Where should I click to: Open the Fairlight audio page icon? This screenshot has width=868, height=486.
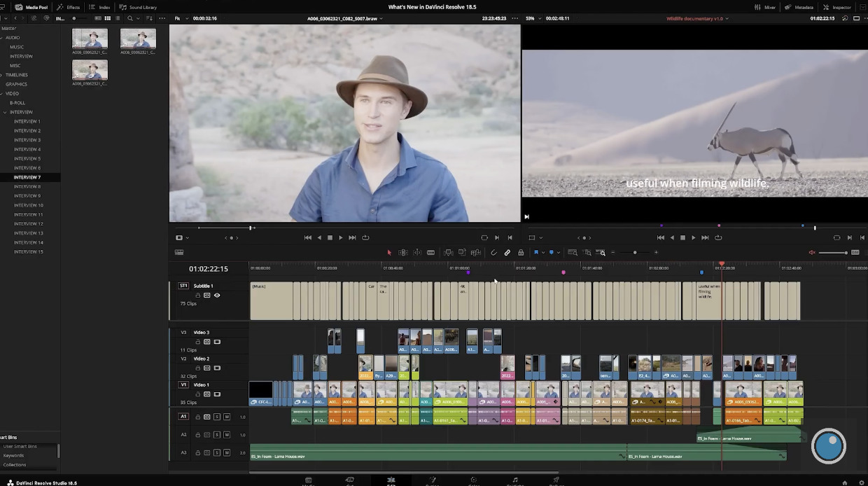click(x=515, y=481)
